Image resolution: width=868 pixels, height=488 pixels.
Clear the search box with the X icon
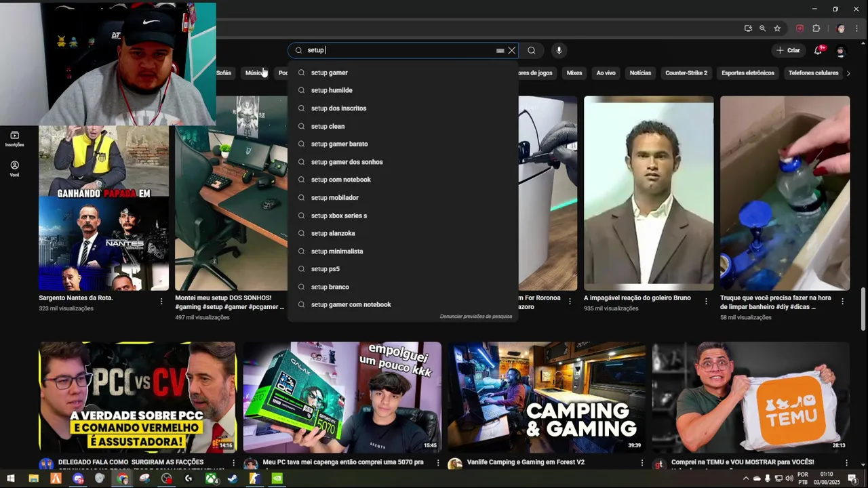(512, 50)
